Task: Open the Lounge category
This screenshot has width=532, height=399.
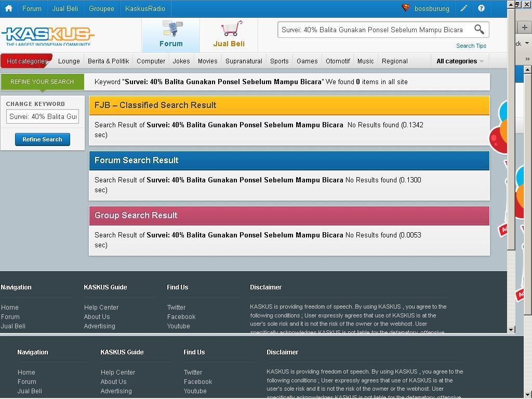Action: (x=69, y=61)
